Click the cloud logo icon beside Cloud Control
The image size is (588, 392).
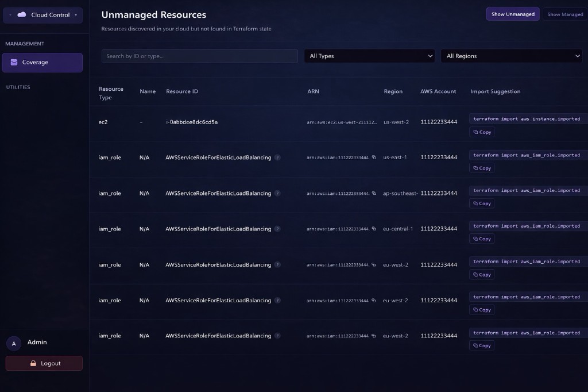(22, 14)
